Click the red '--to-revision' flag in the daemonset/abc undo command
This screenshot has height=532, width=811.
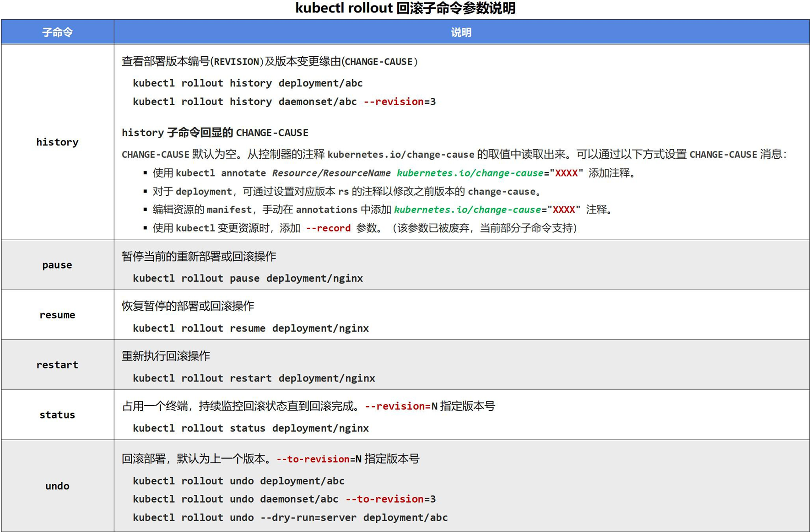pos(384,499)
